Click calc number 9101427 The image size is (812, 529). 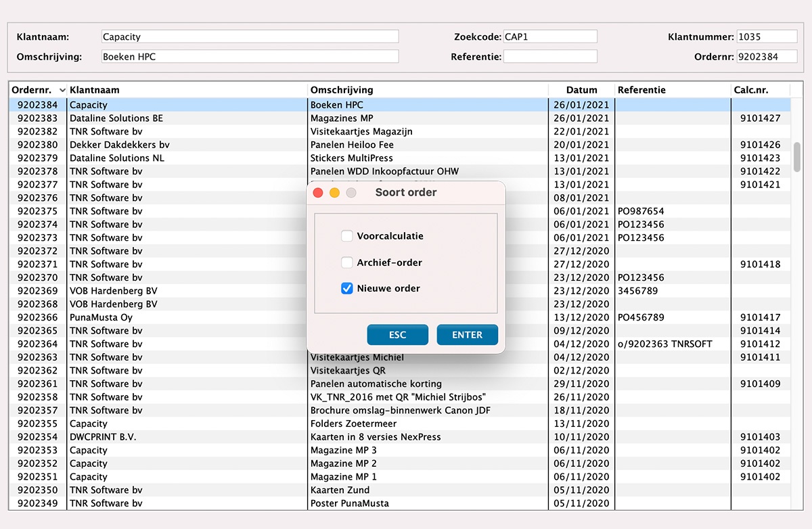[x=760, y=118]
